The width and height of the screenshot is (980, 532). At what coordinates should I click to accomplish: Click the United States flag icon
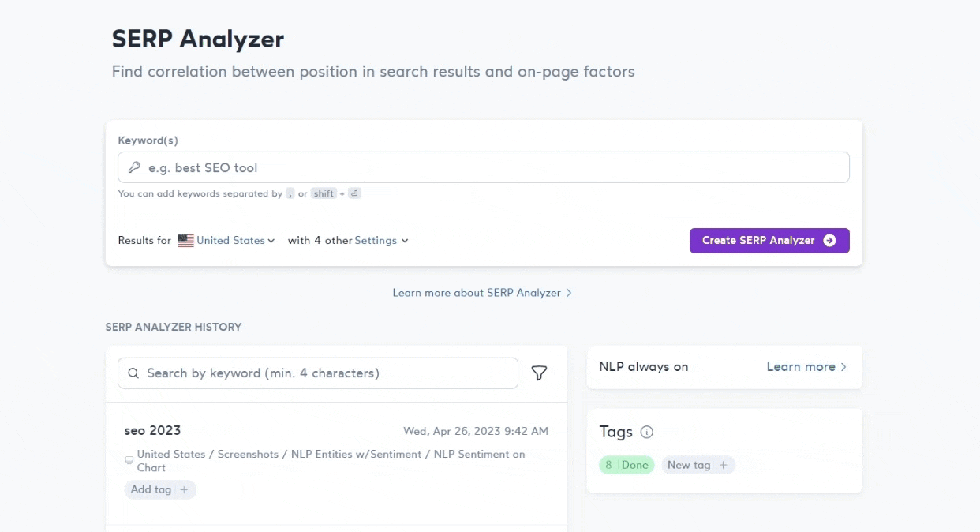point(185,241)
